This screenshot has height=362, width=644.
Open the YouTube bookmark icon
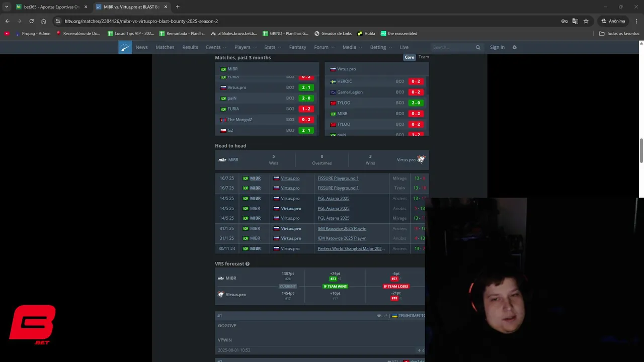click(x=7, y=34)
